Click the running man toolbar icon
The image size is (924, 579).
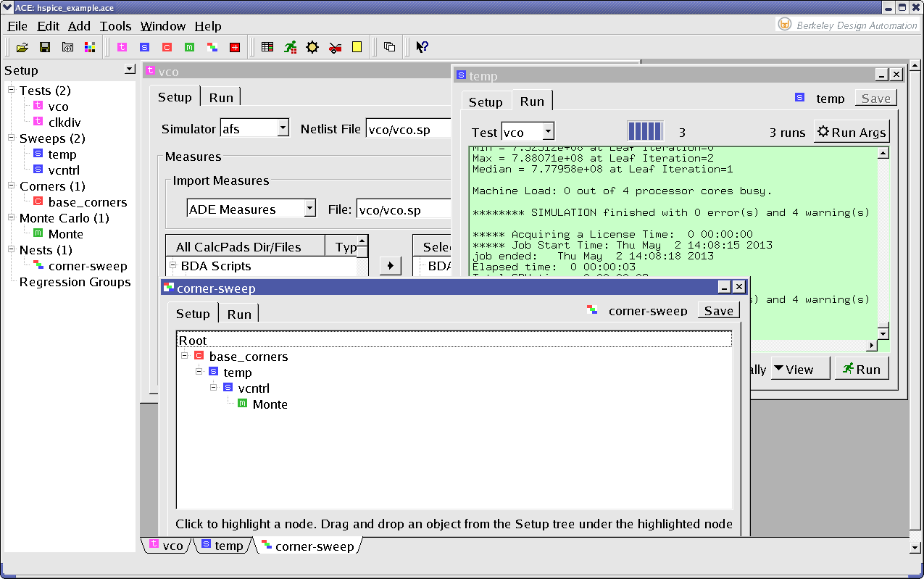290,47
